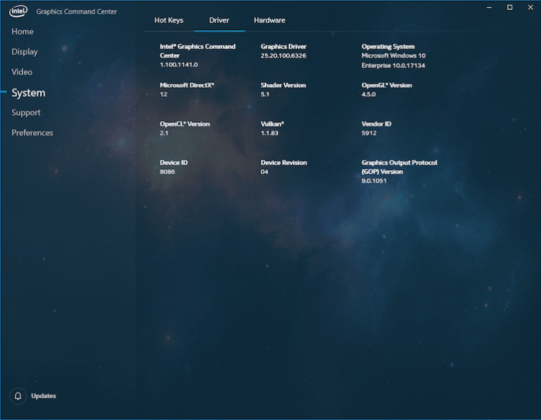Minimize the Graphics Command Center window

tap(489, 7)
